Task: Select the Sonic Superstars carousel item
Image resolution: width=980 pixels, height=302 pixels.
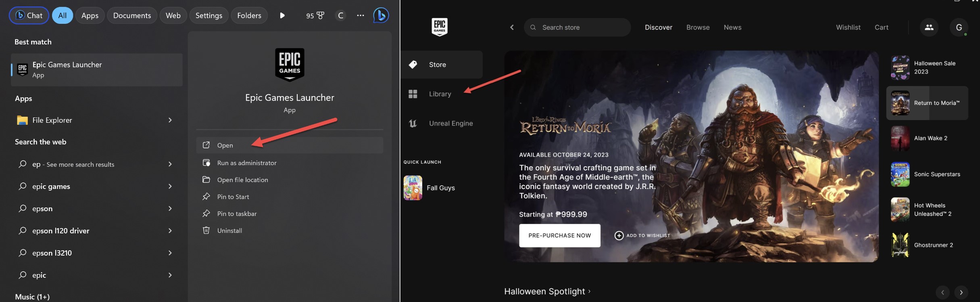Action: (927, 174)
